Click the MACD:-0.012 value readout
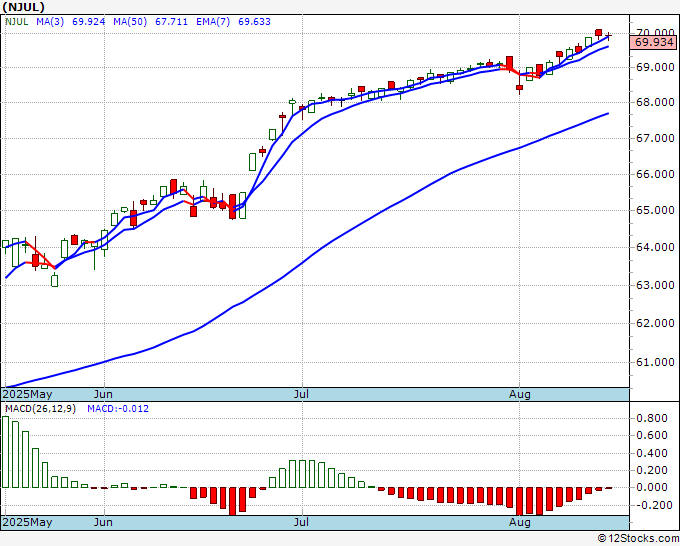Image resolution: width=680 pixels, height=546 pixels. 118,409
